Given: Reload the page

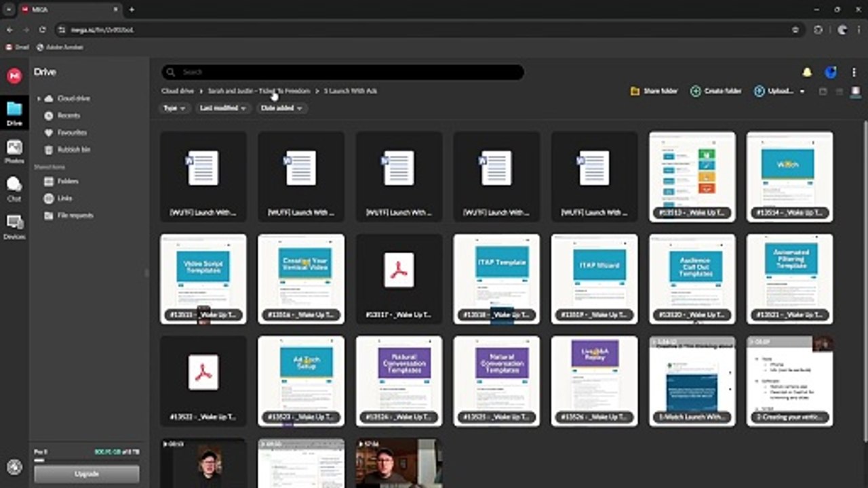Looking at the screenshot, I should pos(42,30).
